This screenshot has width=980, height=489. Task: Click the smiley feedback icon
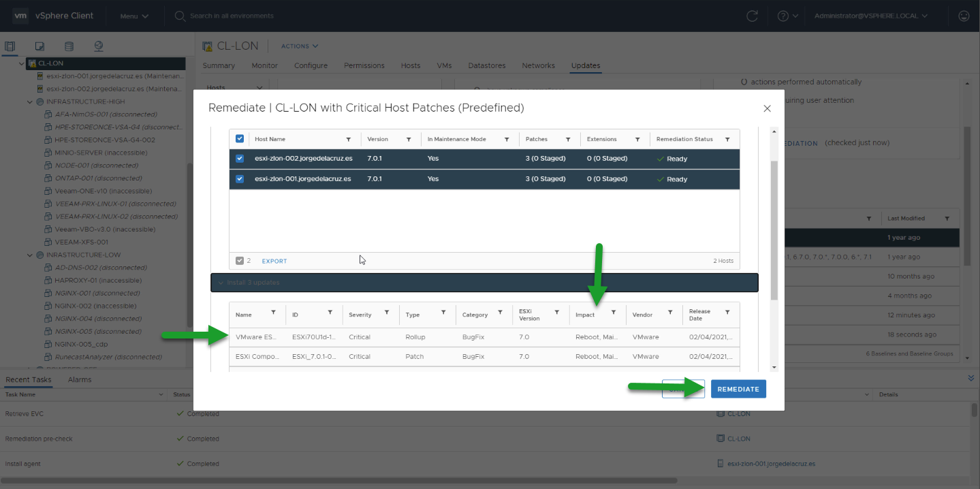(964, 16)
